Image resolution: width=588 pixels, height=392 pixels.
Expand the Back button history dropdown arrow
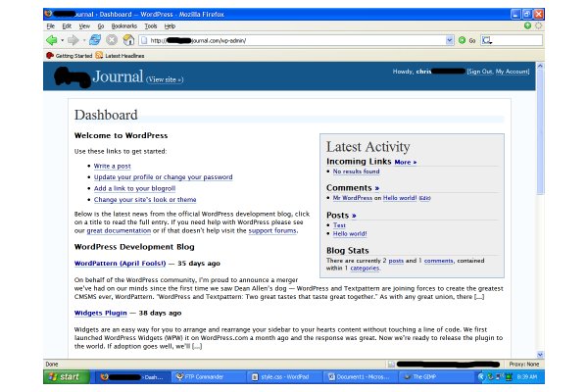(63, 40)
